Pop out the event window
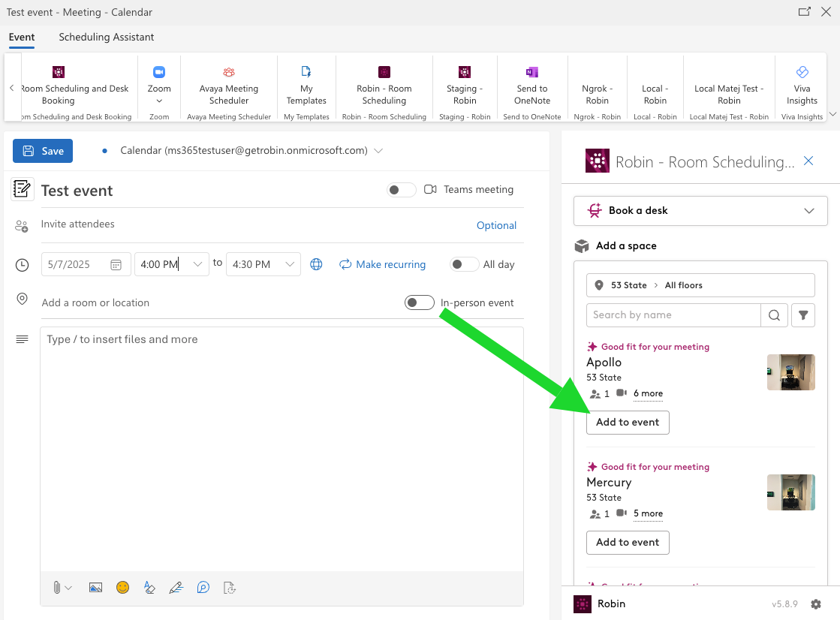This screenshot has height=620, width=840. (x=804, y=12)
